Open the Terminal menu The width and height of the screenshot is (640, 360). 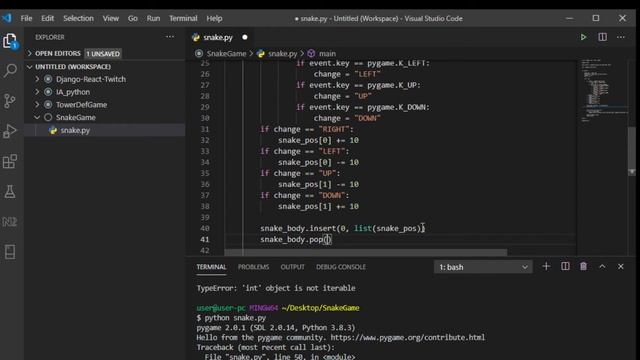(x=183, y=18)
